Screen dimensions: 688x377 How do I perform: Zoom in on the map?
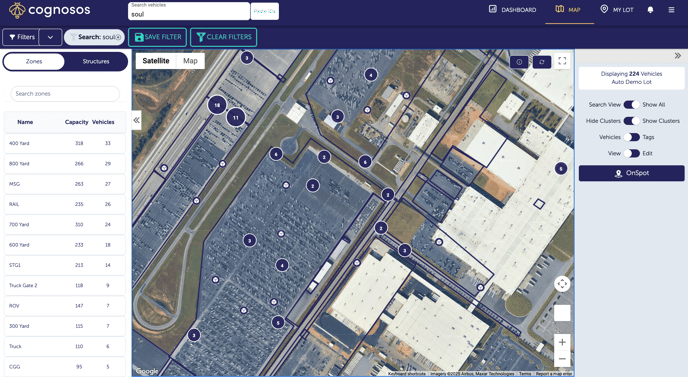562,342
